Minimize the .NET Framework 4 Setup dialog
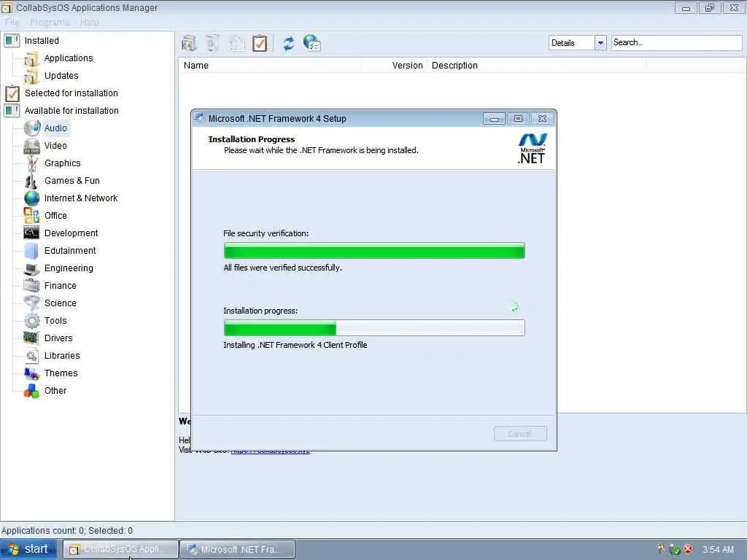The height and width of the screenshot is (560, 747). [494, 119]
